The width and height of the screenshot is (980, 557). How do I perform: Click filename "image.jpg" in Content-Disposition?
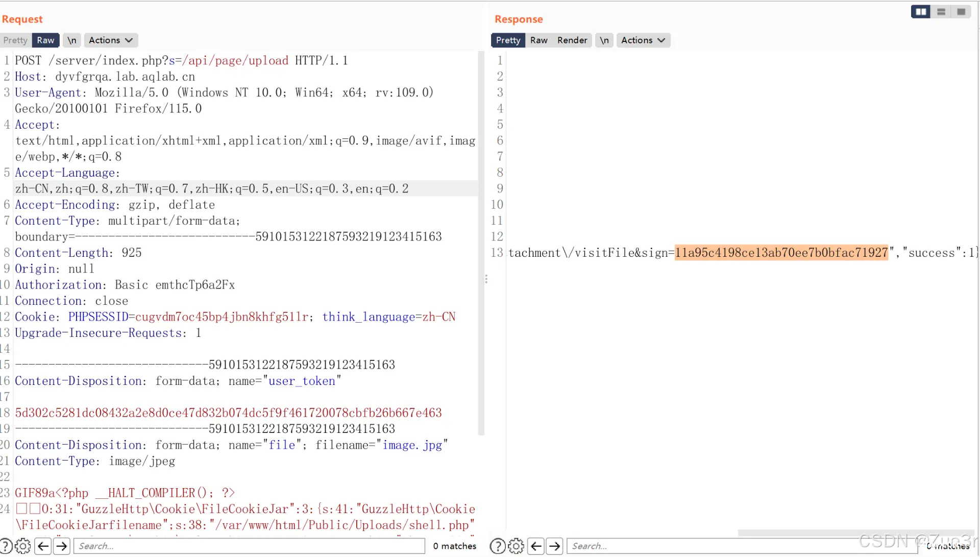click(412, 445)
